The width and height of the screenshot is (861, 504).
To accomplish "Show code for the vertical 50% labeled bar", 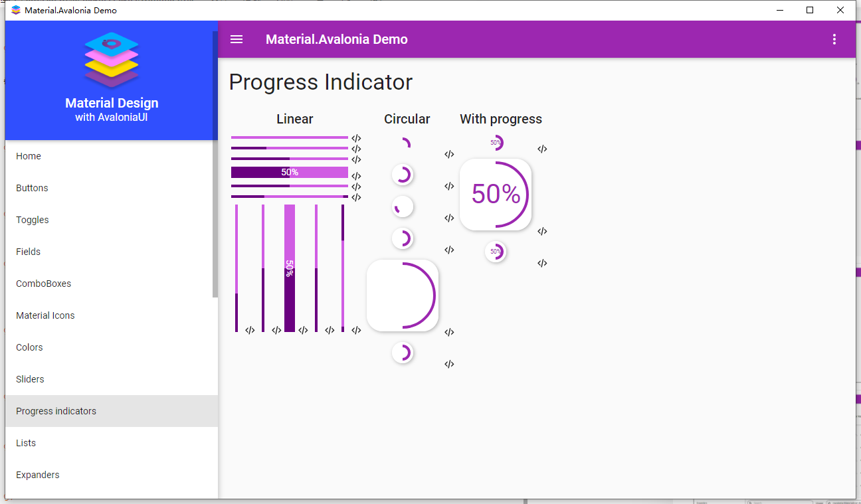I will tap(303, 330).
